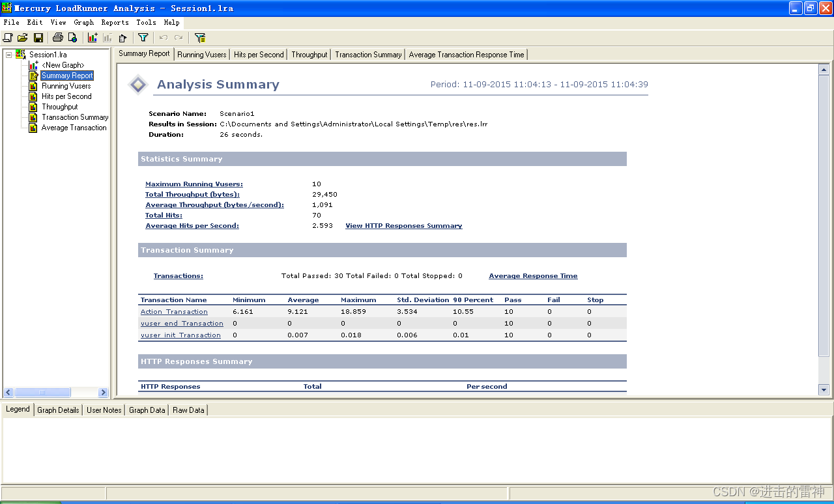Switch to the Transaction Summary tab
The height and width of the screenshot is (504, 834).
pyautogui.click(x=368, y=55)
